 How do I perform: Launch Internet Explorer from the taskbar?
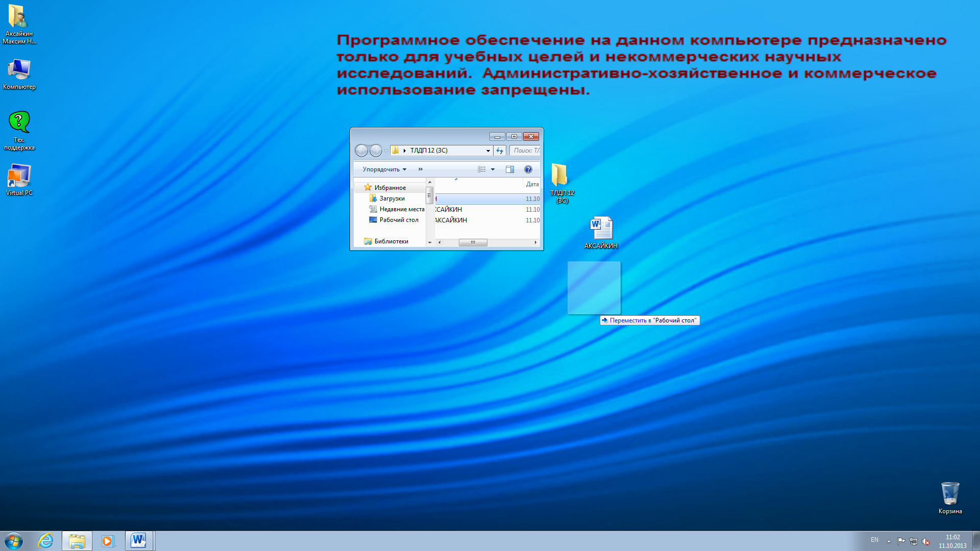coord(45,541)
